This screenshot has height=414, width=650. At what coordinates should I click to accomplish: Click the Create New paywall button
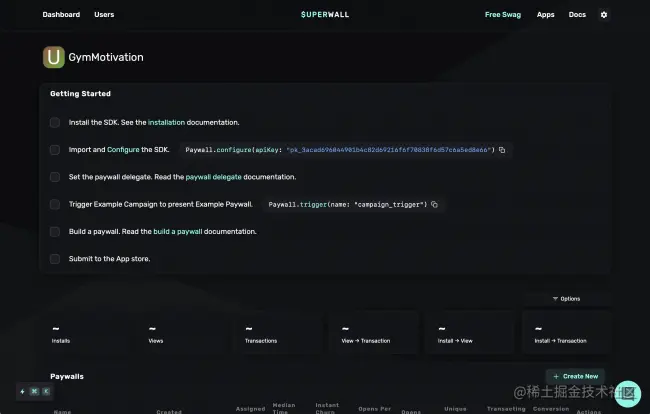coord(575,376)
